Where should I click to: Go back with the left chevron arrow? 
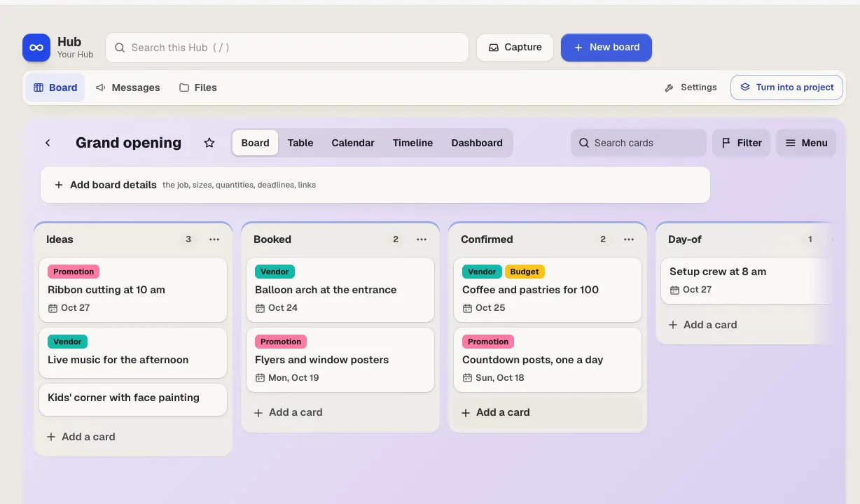coord(48,143)
